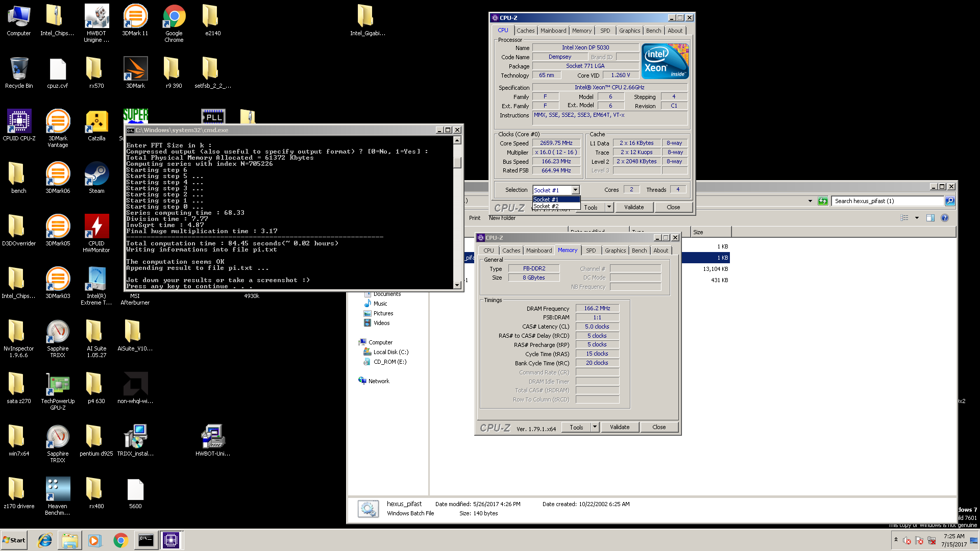Click Close in the upper CPU-Z window
The width and height of the screenshot is (980, 551).
[x=673, y=207]
